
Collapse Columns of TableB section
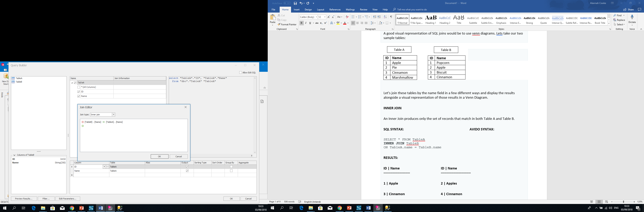[15, 155]
